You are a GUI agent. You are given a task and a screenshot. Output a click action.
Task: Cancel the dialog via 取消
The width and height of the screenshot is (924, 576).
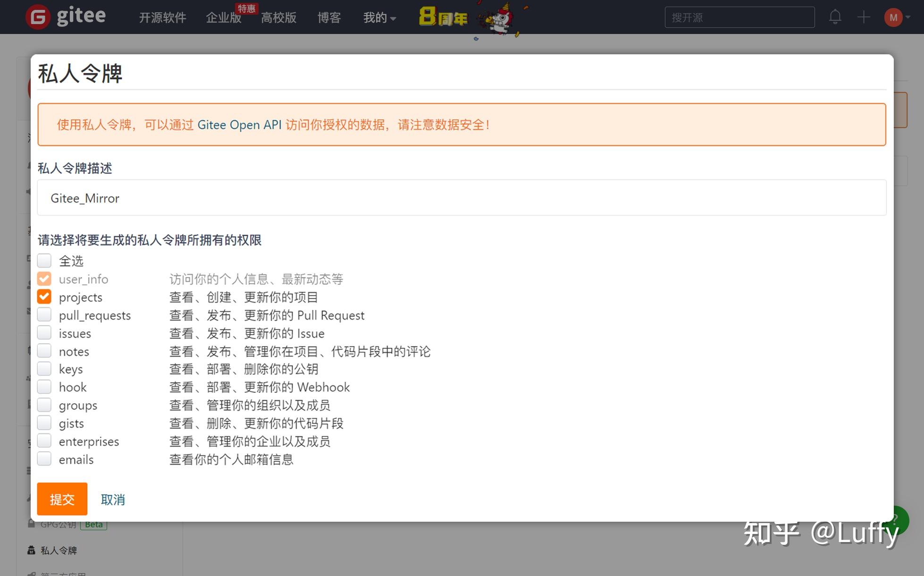(x=113, y=499)
